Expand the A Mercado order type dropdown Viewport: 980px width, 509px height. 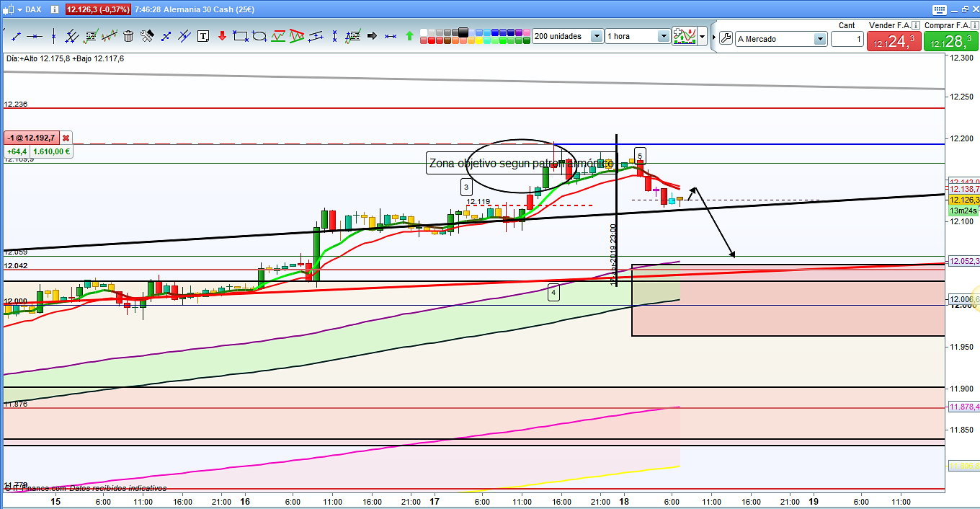820,39
